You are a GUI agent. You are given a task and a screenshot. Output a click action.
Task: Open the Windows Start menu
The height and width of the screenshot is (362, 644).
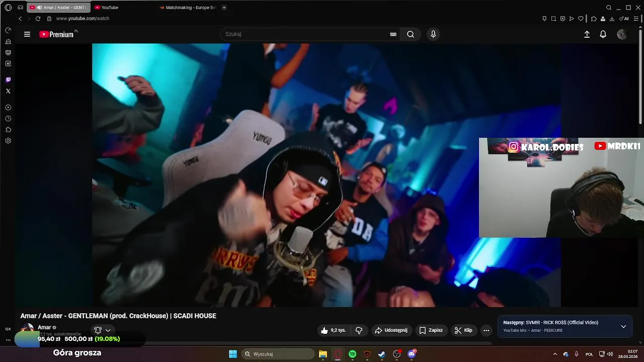[x=233, y=354]
